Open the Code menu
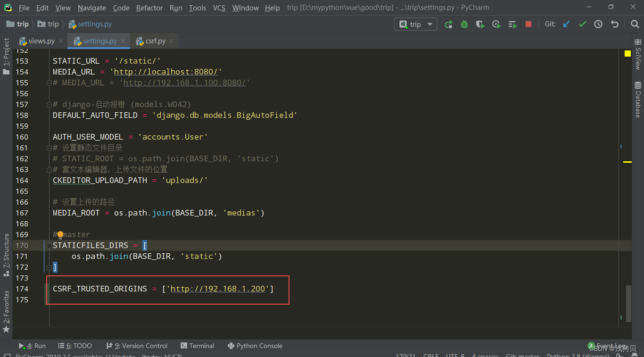The image size is (644, 357). pyautogui.click(x=121, y=8)
